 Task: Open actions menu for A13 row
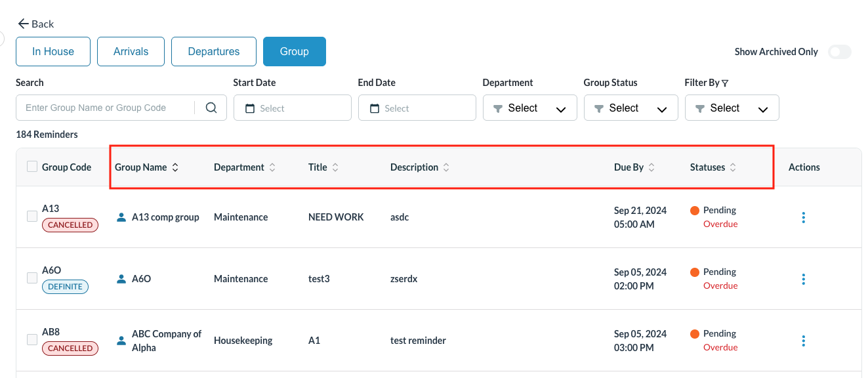click(804, 217)
